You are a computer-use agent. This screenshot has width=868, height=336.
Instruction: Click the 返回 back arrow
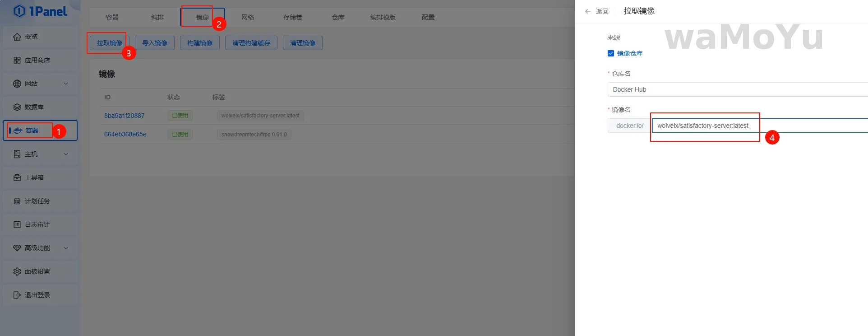[588, 11]
